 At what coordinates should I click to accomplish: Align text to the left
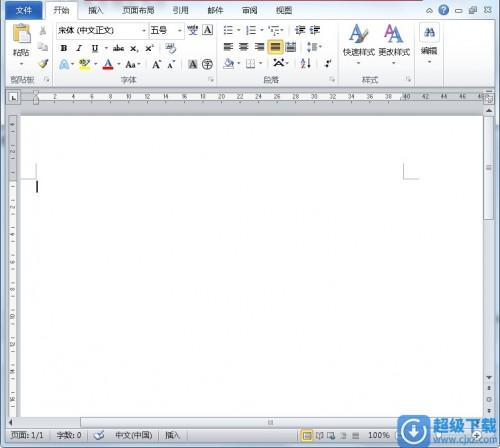(228, 47)
